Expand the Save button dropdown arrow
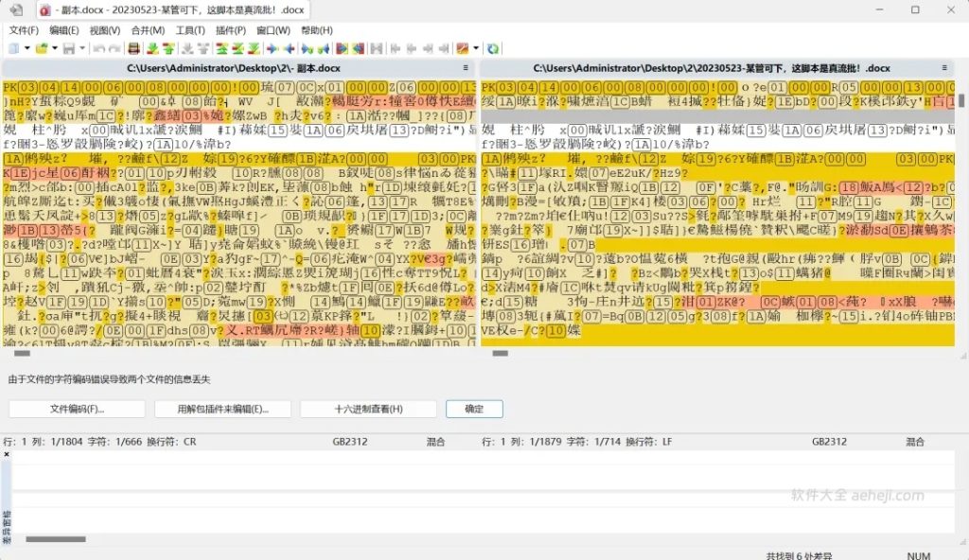The height and width of the screenshot is (560, 969). tap(82, 47)
